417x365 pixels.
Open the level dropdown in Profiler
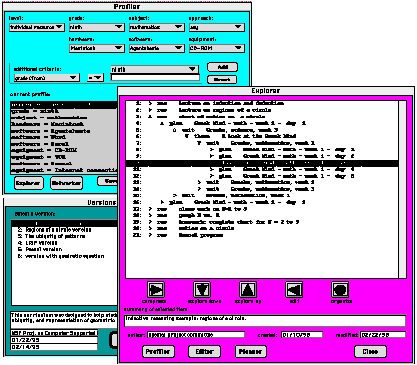[x=36, y=27]
